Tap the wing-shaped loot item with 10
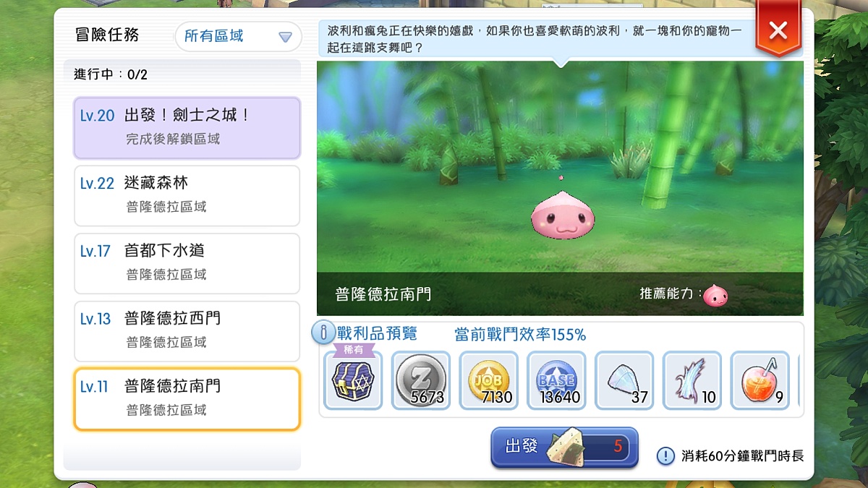Screen dimensions: 868x488 [692, 380]
